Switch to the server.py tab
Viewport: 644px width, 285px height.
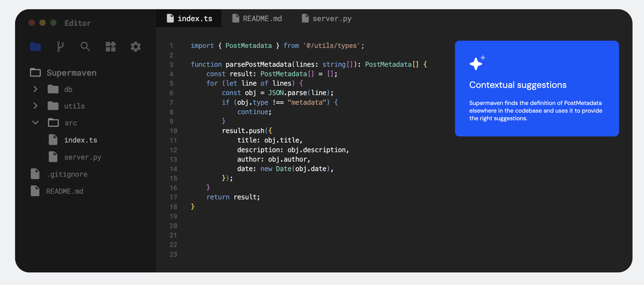(326, 19)
